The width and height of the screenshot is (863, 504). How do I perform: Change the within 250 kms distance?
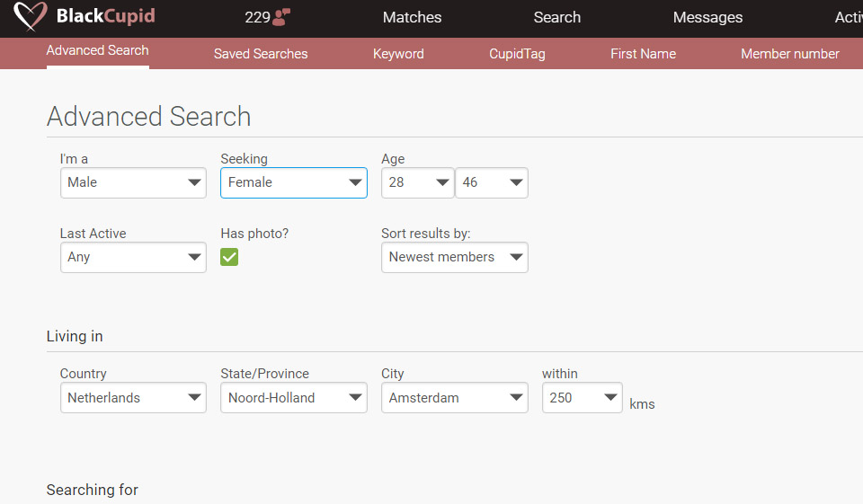click(x=582, y=398)
